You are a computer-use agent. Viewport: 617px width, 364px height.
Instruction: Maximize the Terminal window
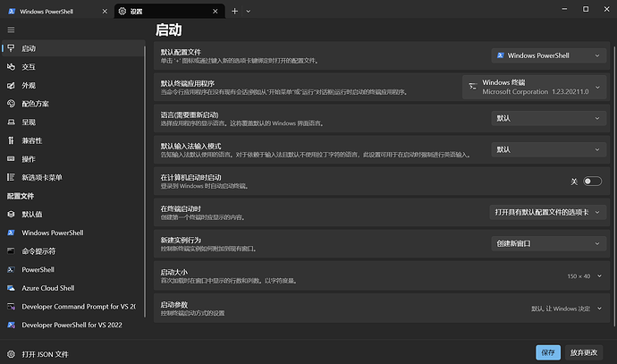pyautogui.click(x=586, y=9)
